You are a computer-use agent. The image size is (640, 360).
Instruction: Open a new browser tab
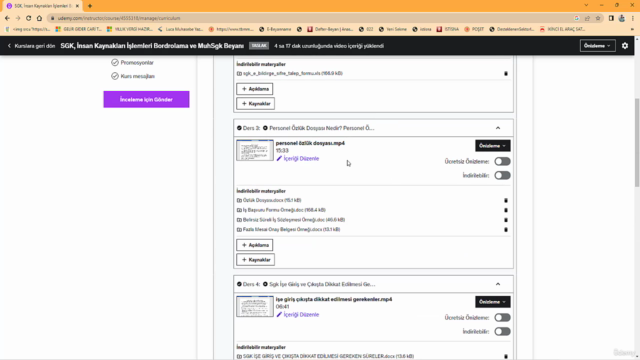point(90,6)
